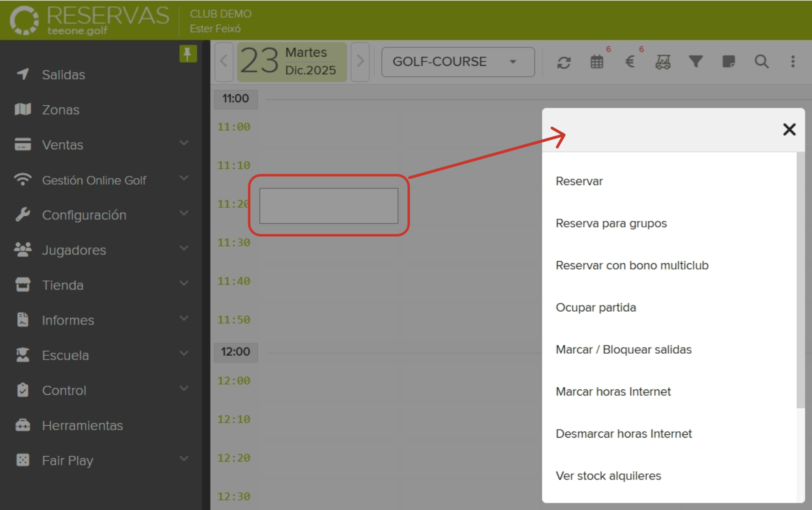This screenshot has height=510, width=812.
Task: Open the calendar icon with 6 notifications
Action: [597, 62]
